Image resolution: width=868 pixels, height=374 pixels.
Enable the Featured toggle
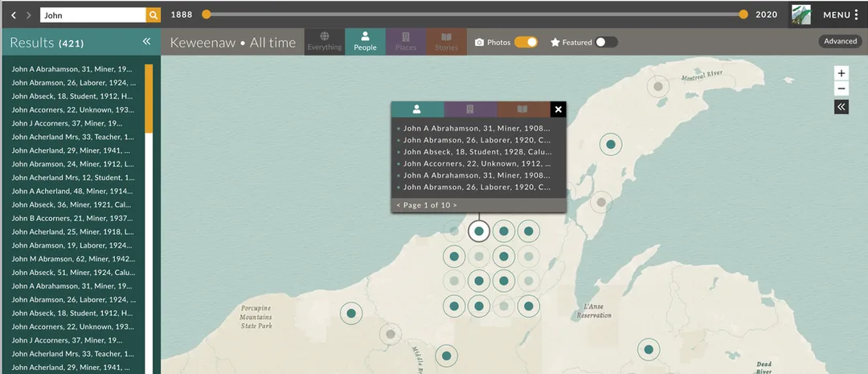606,42
